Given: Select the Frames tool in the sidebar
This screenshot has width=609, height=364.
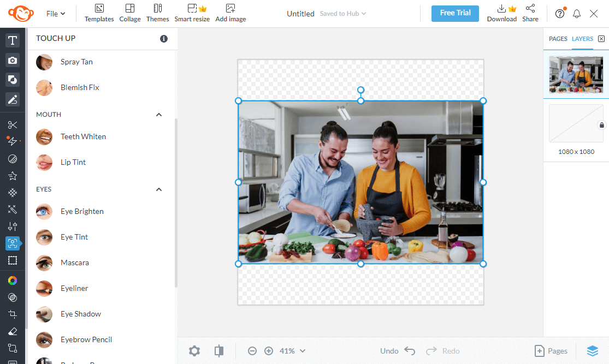Looking at the screenshot, I should [x=12, y=261].
